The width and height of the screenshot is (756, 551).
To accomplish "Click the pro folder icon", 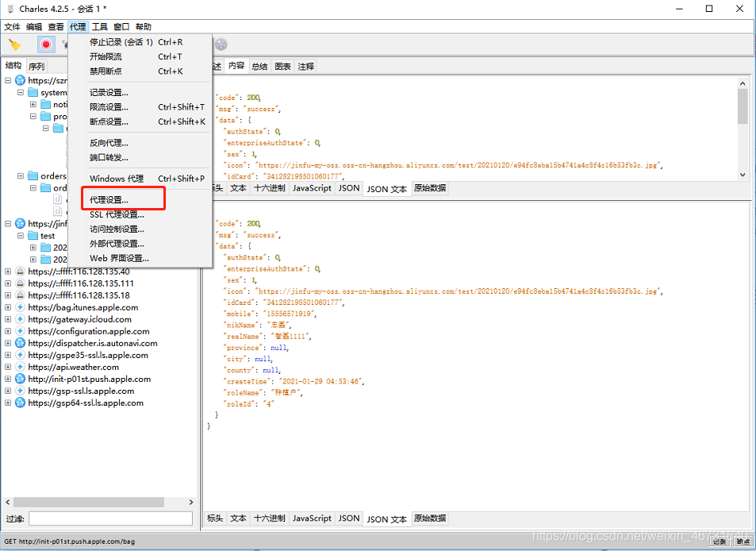I will (x=46, y=116).
